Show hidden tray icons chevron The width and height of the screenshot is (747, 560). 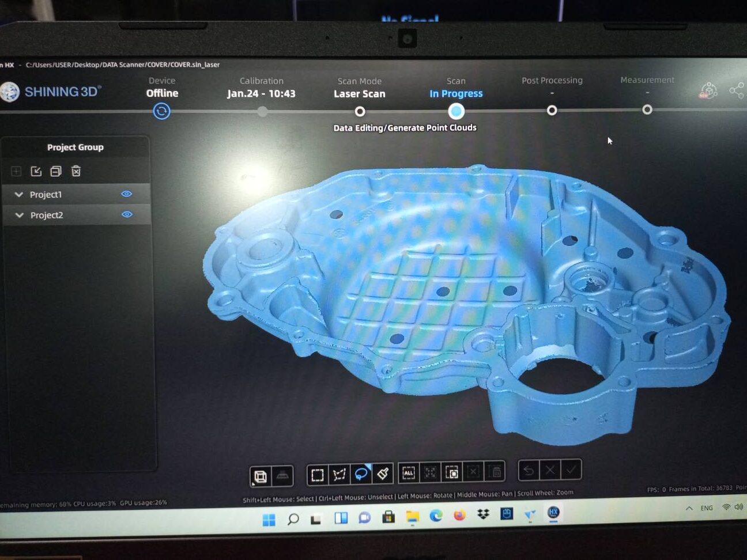pos(689,508)
